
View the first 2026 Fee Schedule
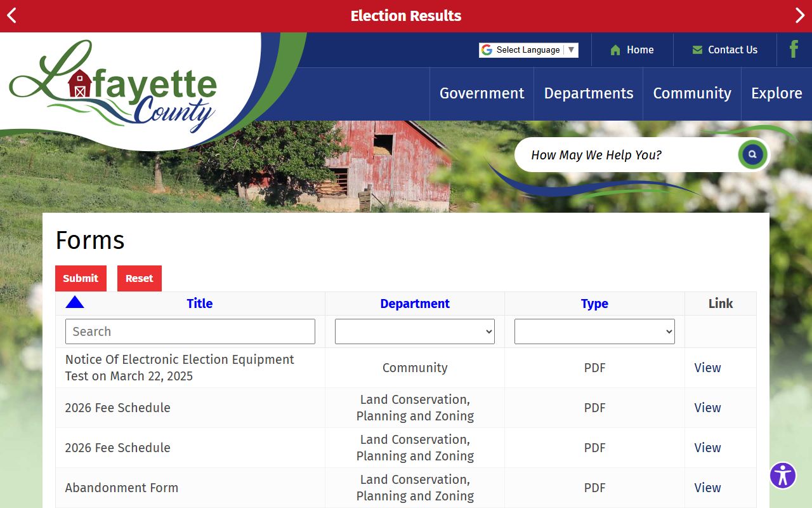tap(707, 408)
